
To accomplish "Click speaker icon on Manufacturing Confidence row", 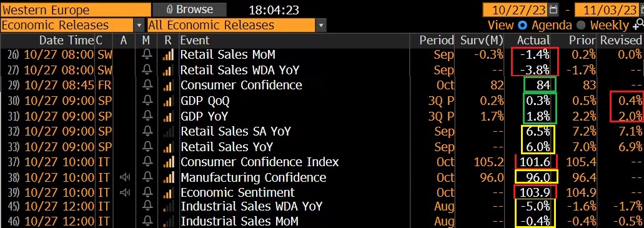I will click(125, 177).
